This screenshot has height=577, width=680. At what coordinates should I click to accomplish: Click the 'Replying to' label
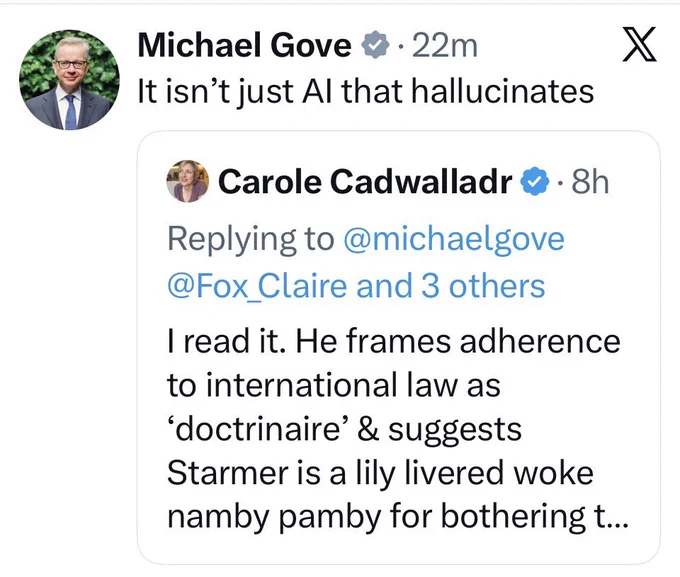pos(251,239)
